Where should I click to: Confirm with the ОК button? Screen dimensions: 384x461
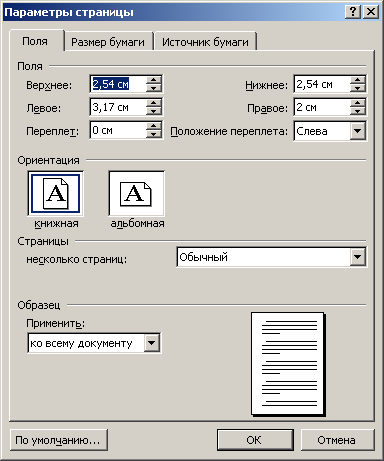[255, 440]
